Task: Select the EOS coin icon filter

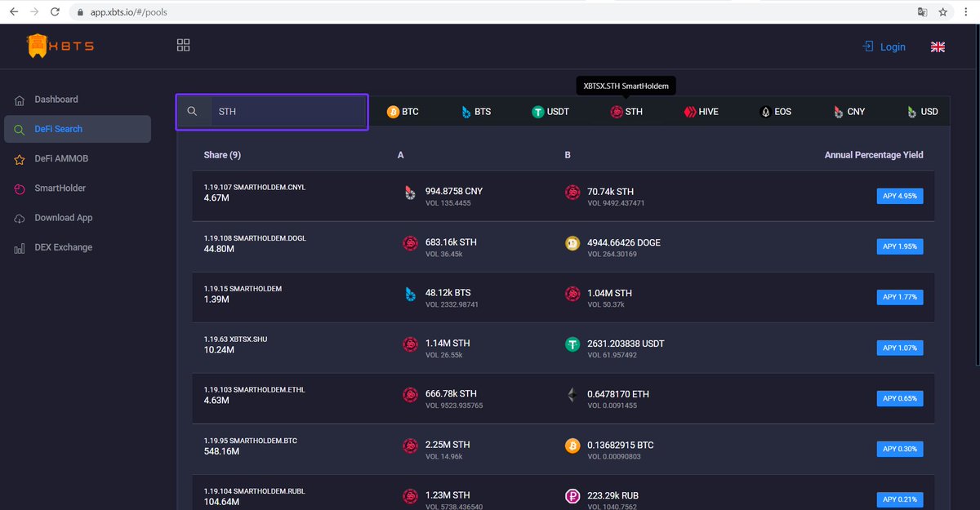Action: [x=764, y=111]
